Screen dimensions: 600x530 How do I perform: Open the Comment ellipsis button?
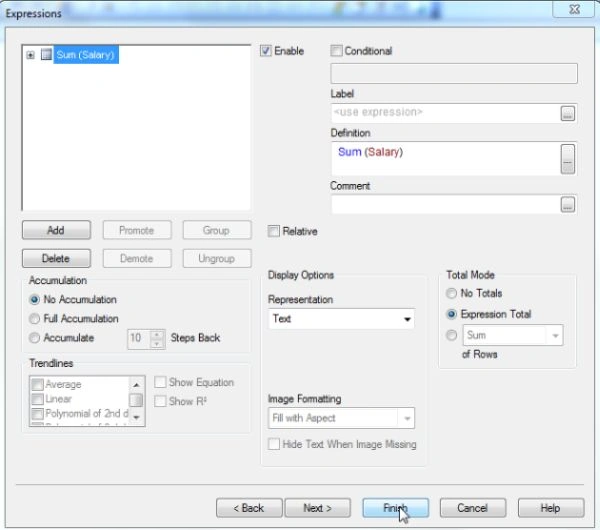click(x=567, y=205)
